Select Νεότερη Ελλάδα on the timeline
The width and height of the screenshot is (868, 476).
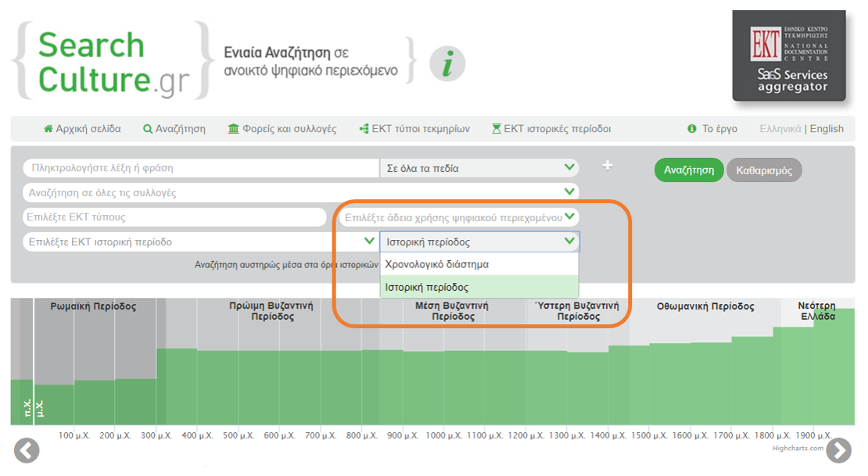(x=818, y=311)
